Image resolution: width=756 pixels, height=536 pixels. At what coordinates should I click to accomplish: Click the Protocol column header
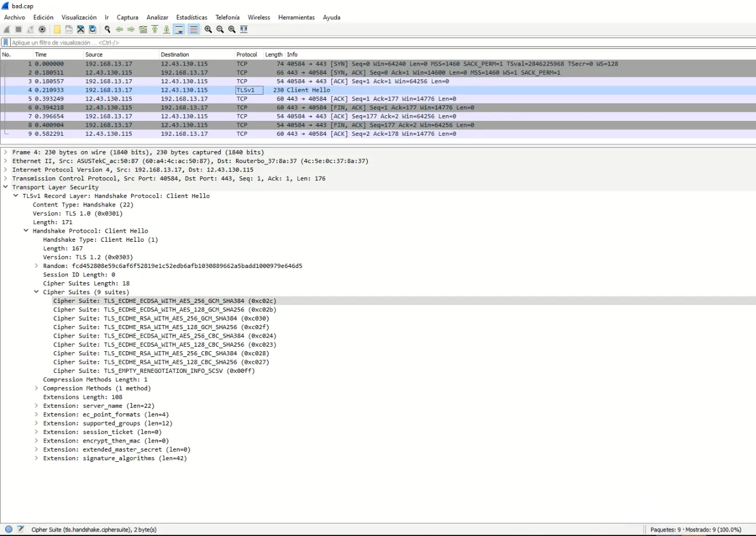(x=247, y=55)
